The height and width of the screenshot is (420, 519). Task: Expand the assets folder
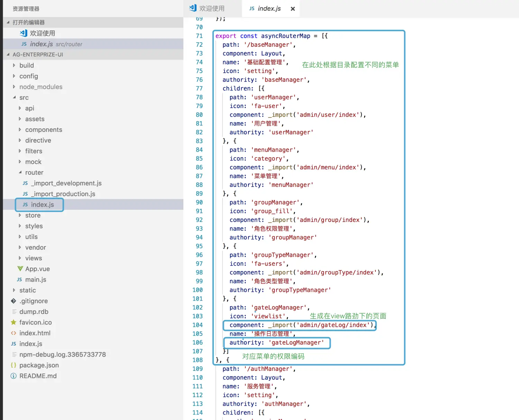(x=20, y=119)
